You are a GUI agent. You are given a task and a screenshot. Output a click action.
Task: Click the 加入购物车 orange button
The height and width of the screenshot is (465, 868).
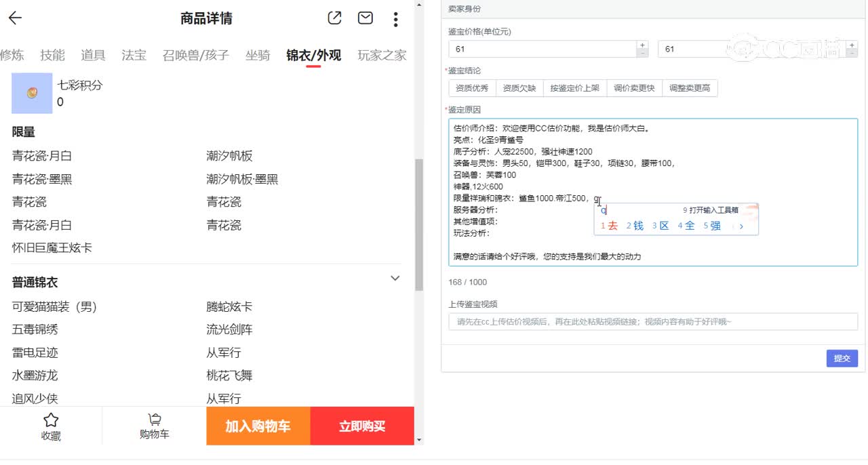[x=258, y=426]
